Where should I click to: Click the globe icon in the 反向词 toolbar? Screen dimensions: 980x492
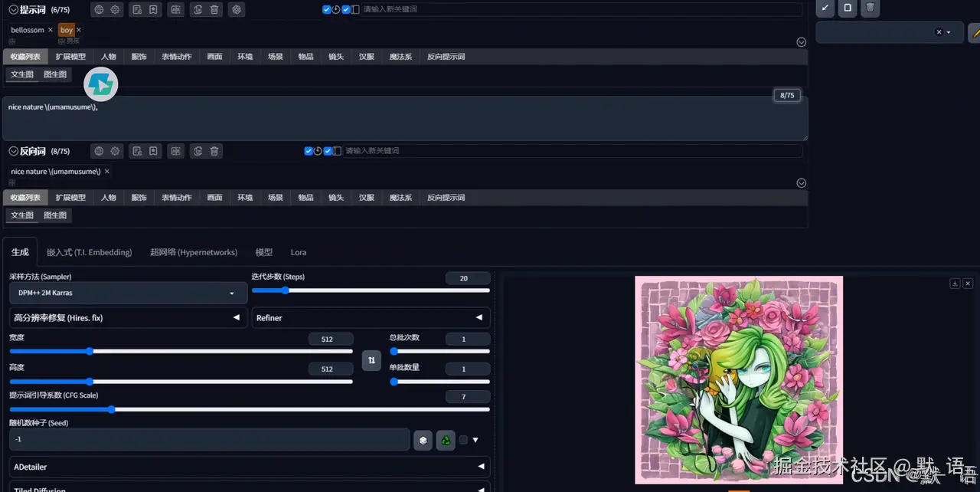98,151
